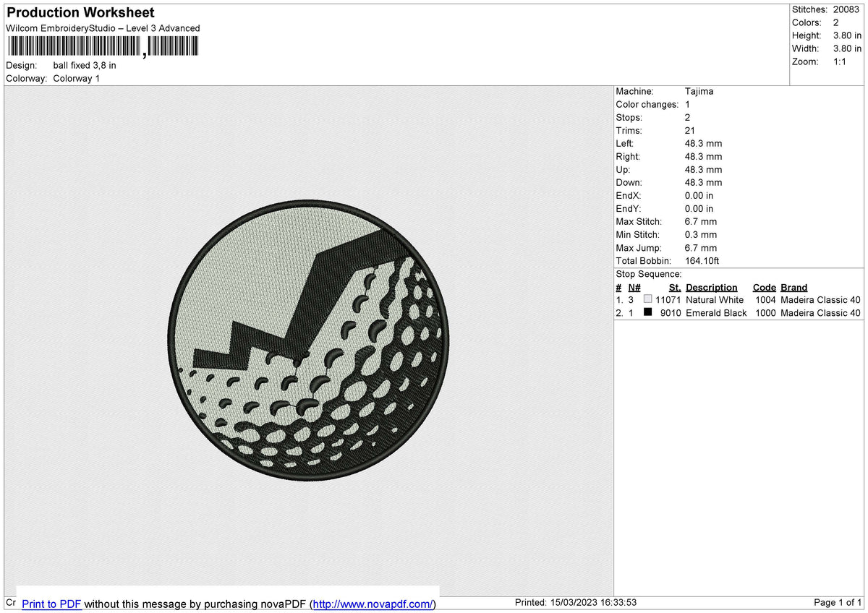Screen dimensions: 868x613
Task: Select the golf ball embroidery design preview
Action: [x=309, y=340]
